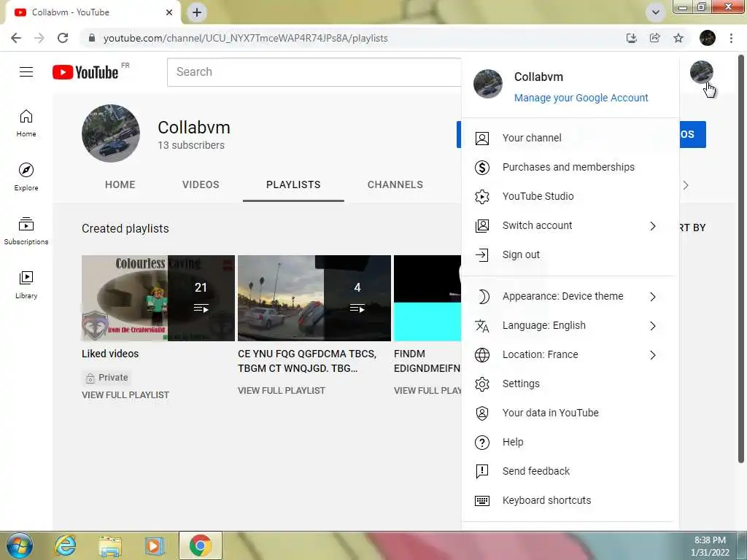
Task: Select Purchases and memberships
Action: click(570, 167)
